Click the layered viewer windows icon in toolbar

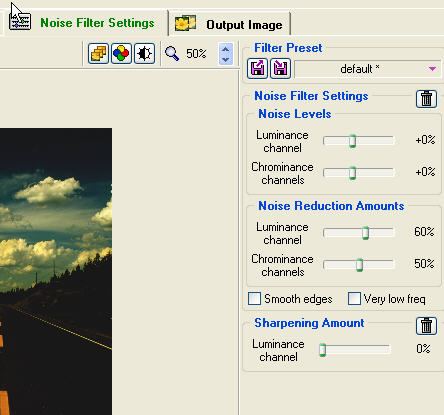point(98,53)
